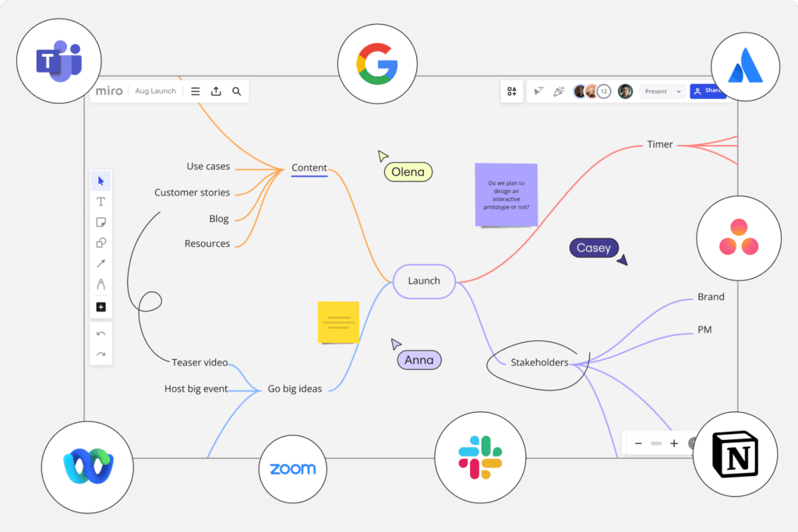Click the Present button
The width and height of the screenshot is (798, 532).
(656, 91)
